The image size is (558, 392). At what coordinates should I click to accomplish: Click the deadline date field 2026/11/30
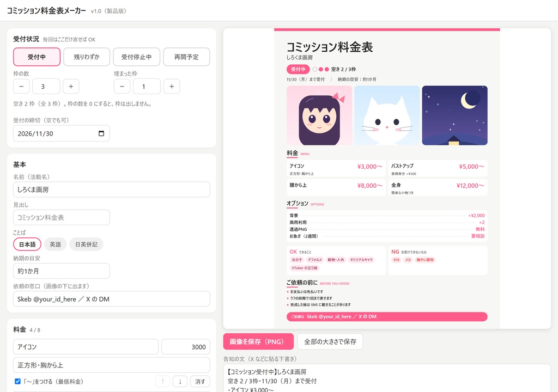click(x=61, y=133)
